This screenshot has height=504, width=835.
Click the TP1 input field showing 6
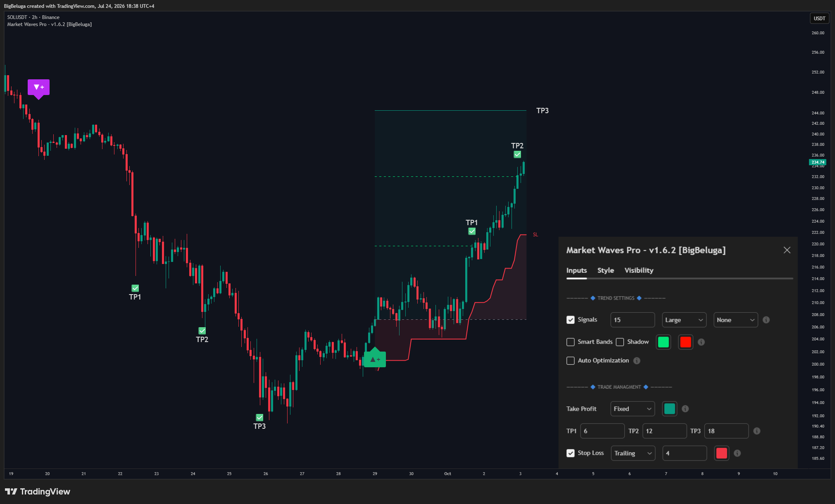[602, 431]
